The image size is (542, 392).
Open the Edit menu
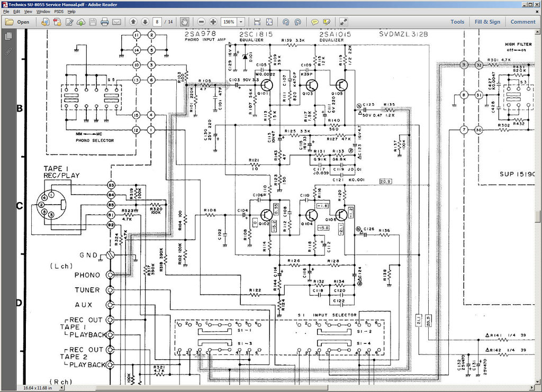pyautogui.click(x=16, y=12)
